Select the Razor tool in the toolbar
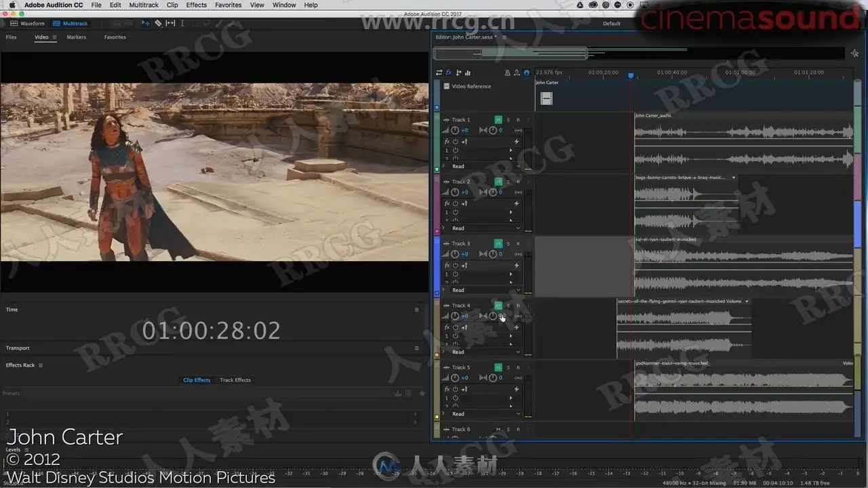 (158, 23)
